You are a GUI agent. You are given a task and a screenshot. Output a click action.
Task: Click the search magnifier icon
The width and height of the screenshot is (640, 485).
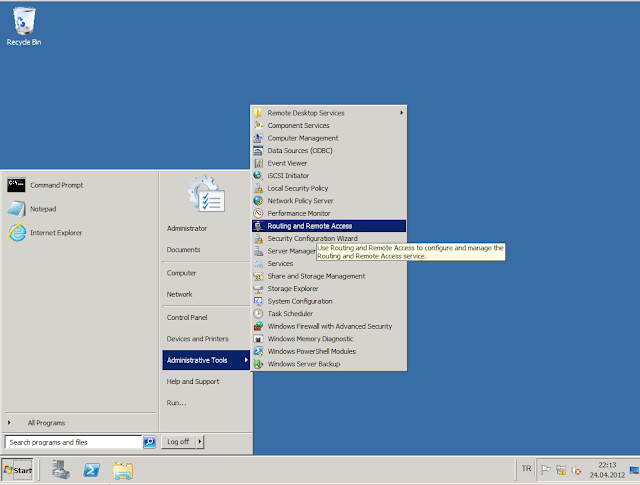[150, 441]
